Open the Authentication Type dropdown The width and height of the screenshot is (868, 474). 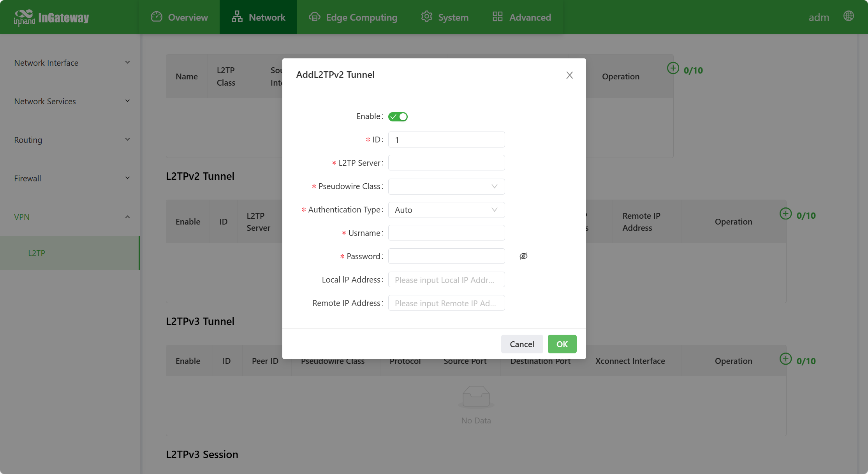point(446,210)
